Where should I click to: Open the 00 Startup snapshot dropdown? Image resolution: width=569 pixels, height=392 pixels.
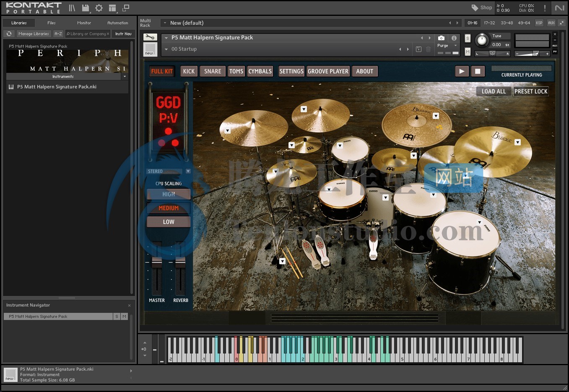tap(166, 49)
